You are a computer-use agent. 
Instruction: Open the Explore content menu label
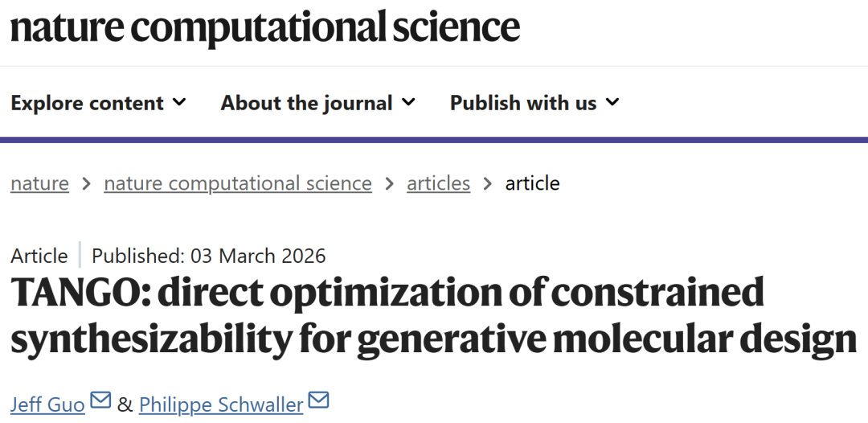[87, 103]
